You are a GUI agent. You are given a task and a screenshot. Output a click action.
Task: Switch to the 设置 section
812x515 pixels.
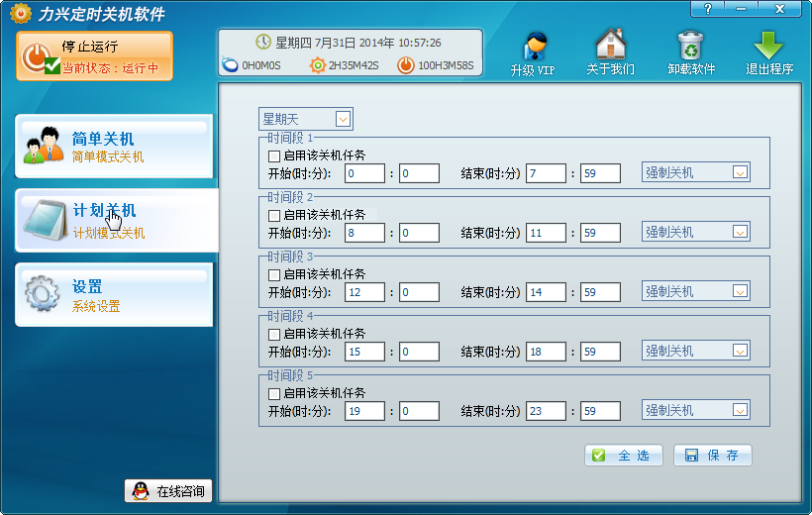click(x=115, y=295)
